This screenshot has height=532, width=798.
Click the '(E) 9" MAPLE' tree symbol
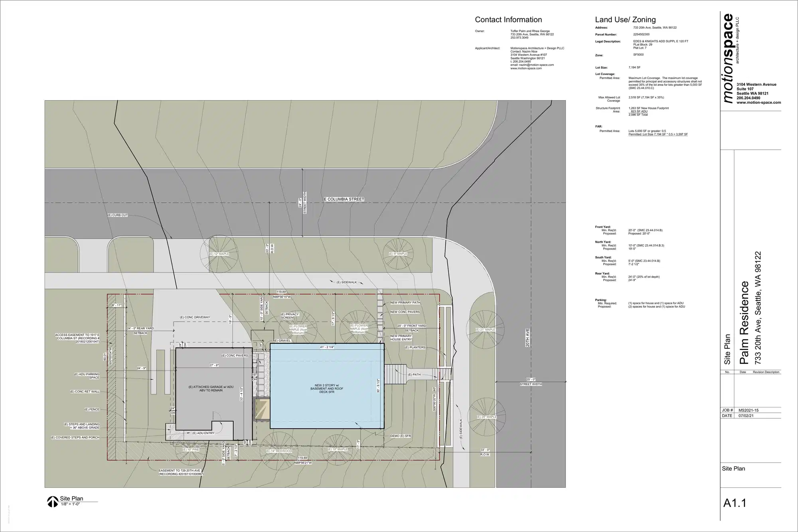(x=398, y=253)
